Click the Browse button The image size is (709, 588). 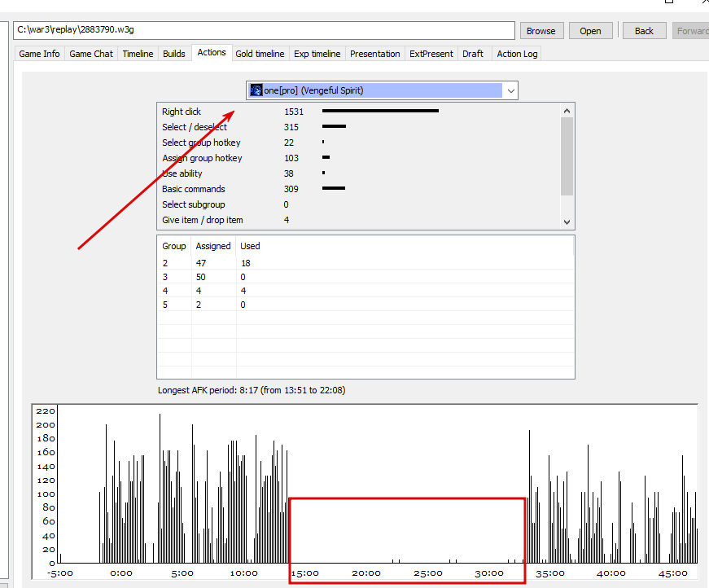click(541, 31)
